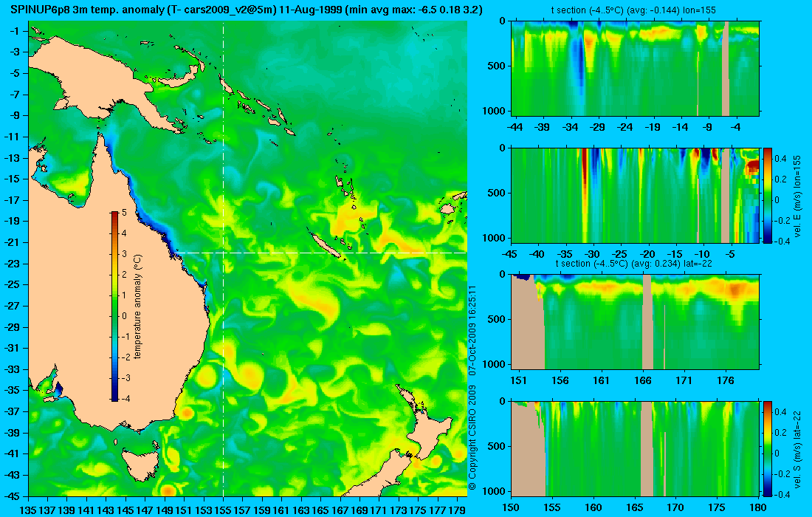Click the intersection of the white dashed section lines
The width and height of the screenshot is (812, 517).
click(x=223, y=253)
